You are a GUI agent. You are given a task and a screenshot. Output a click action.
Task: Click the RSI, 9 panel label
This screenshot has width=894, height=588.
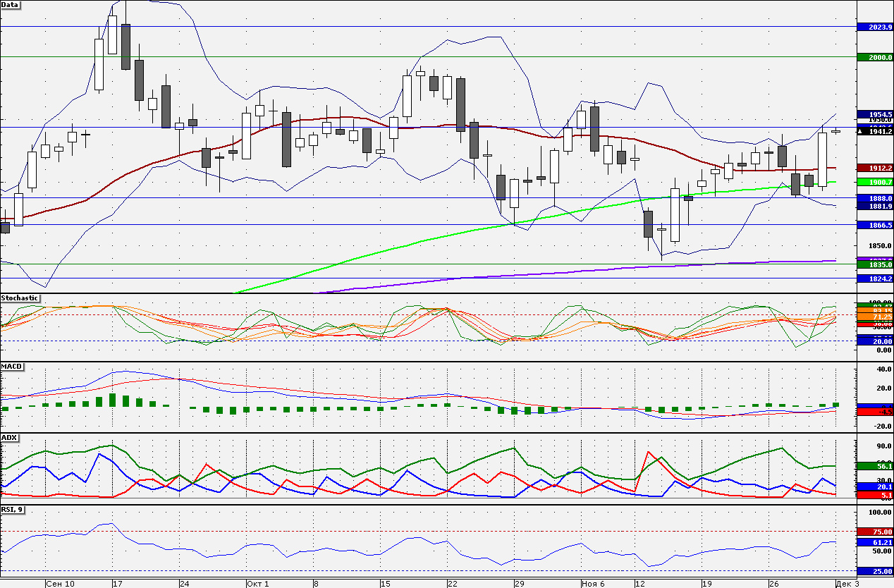[14, 510]
